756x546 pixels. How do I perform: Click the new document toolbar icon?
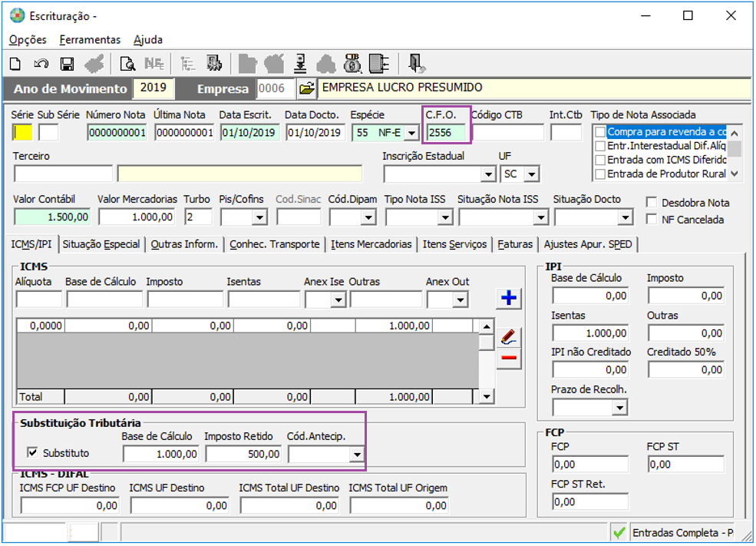(15, 64)
